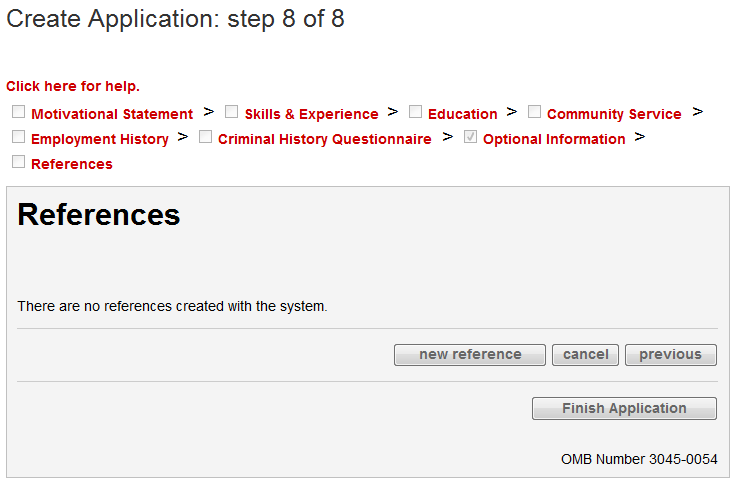Go to Optional Information step
This screenshot has width=739, height=487.
coord(554,140)
